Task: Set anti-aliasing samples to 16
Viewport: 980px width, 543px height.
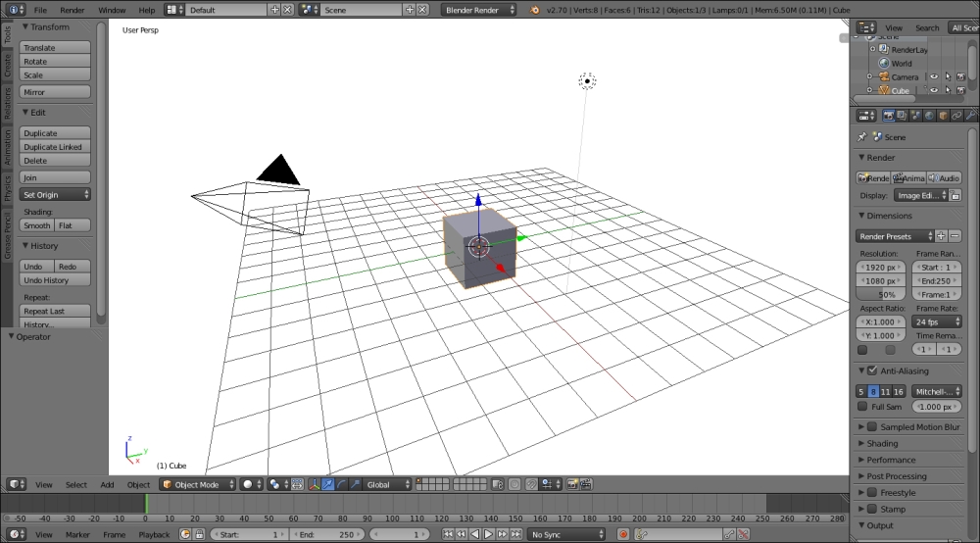Action: [898, 392]
